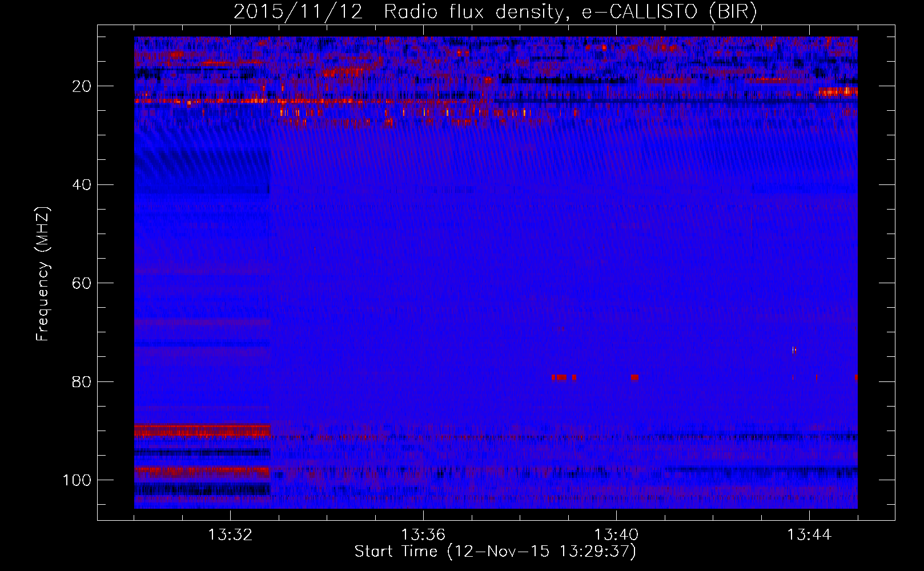The width and height of the screenshot is (924, 571).
Task: Click the bright orange patch at 21 MHz after 13:44
Action: tap(837, 91)
